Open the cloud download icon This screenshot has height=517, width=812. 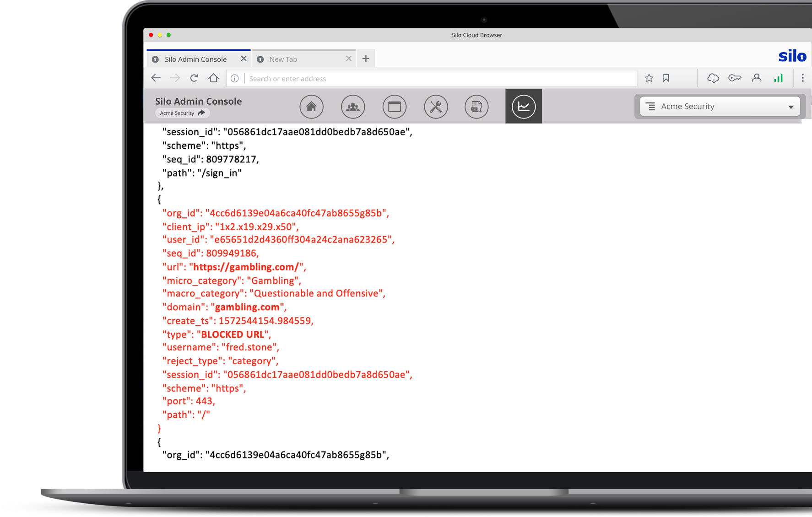714,78
